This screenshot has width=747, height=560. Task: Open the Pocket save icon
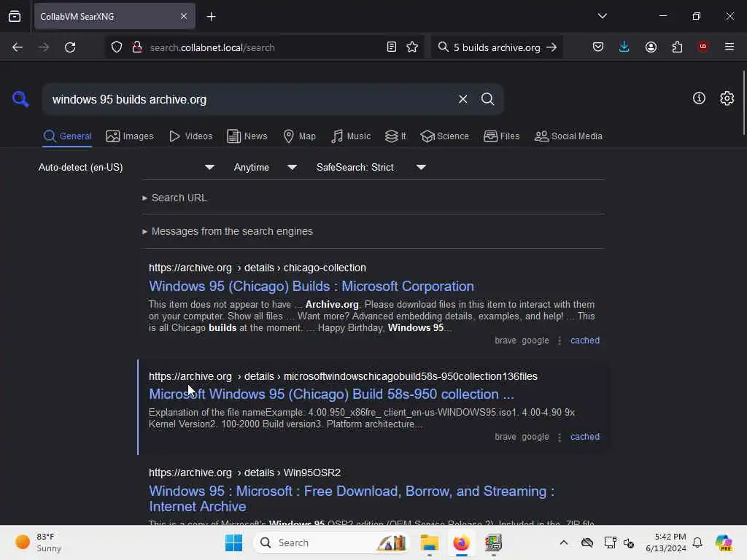tap(598, 47)
